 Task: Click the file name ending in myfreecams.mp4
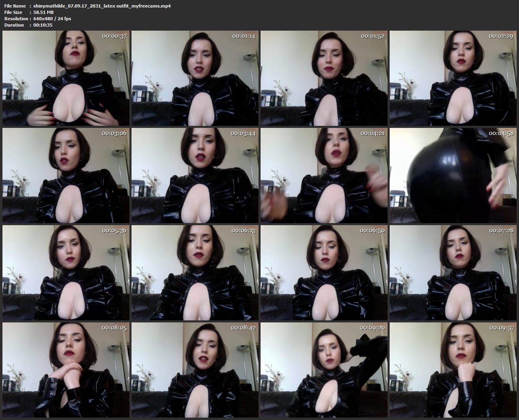click(102, 6)
